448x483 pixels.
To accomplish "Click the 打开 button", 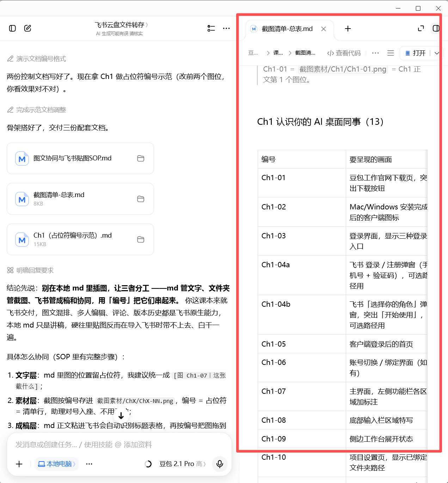I will [415, 53].
